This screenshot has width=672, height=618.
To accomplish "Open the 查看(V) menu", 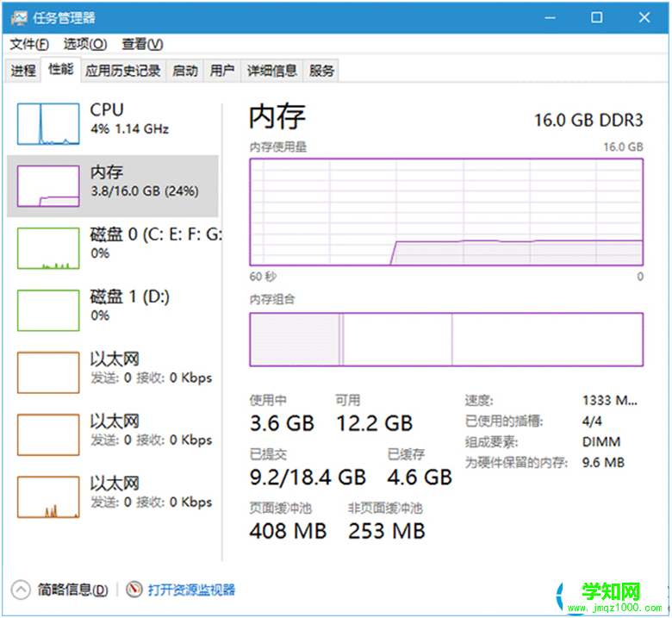I will pyautogui.click(x=142, y=44).
